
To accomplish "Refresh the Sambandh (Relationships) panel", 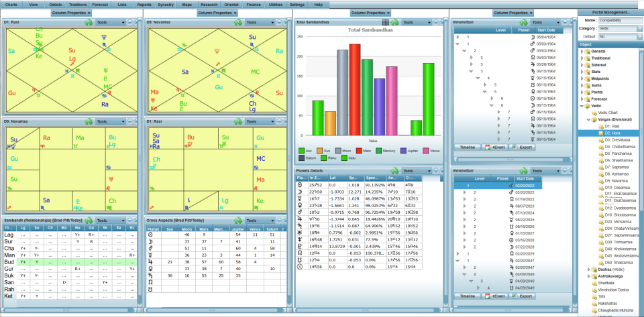I will tap(89, 220).
